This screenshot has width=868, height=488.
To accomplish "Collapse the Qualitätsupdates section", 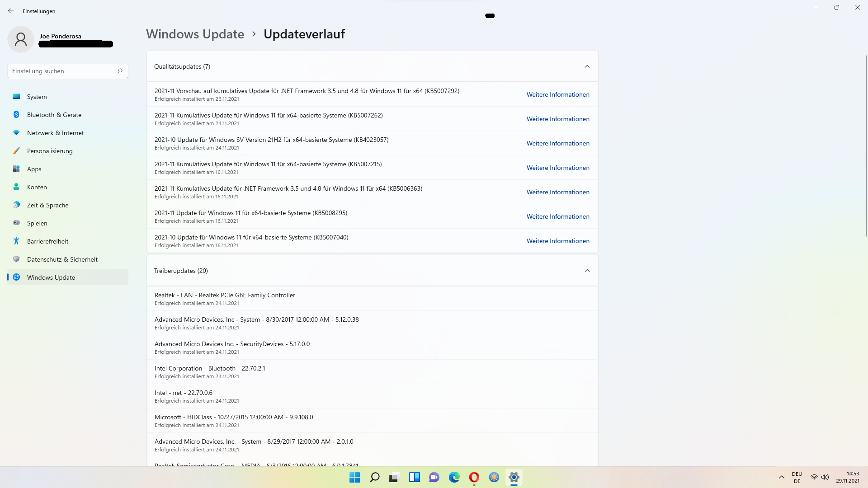I will tap(587, 66).
